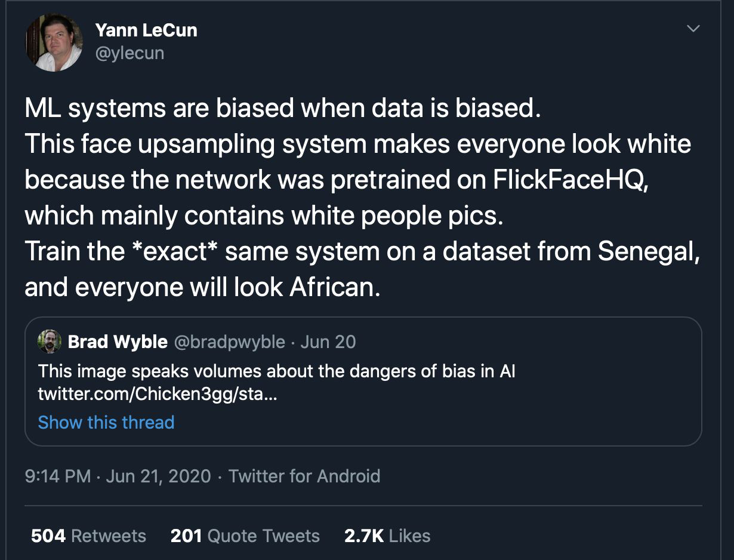
Task: Click the @bradpwyble handle
Action: 230,342
